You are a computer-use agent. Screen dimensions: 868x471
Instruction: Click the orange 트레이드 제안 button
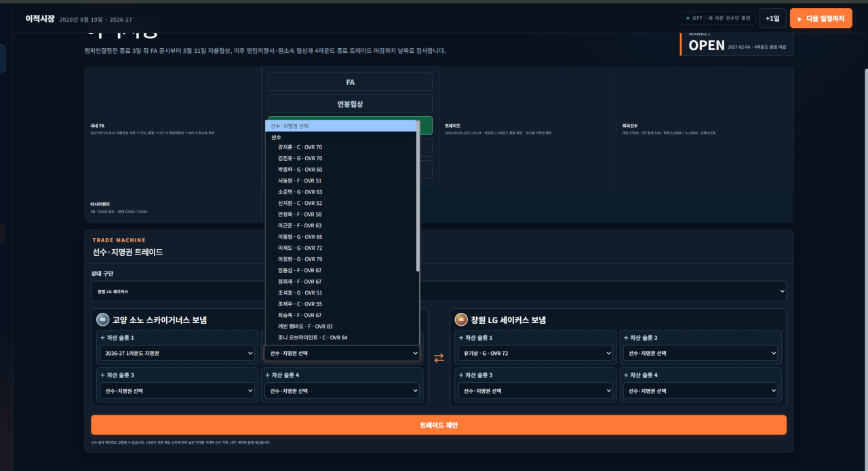(439, 425)
